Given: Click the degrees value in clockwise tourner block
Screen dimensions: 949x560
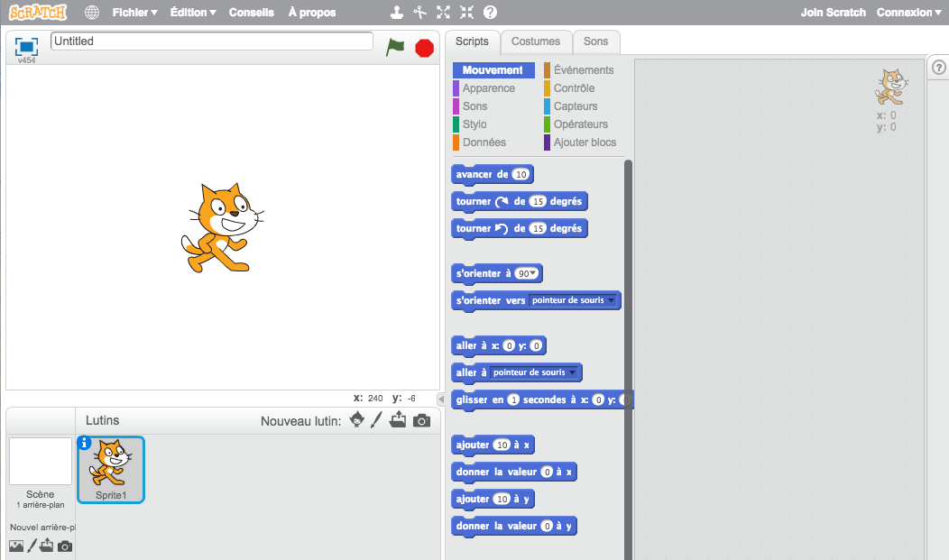Looking at the screenshot, I should click(x=538, y=201).
